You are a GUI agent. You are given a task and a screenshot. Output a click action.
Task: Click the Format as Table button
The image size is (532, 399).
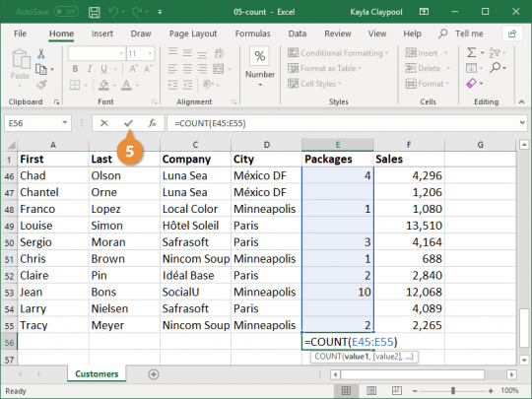pos(324,68)
